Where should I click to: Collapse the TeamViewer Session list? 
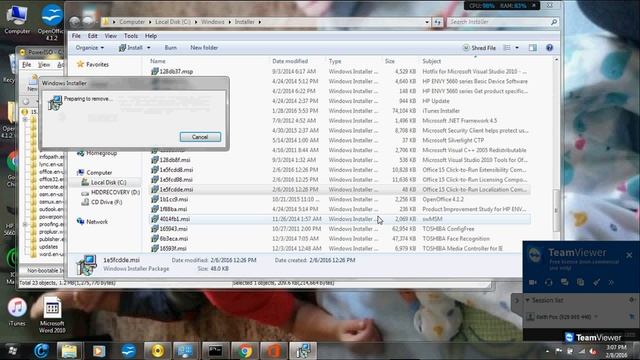coord(527,300)
